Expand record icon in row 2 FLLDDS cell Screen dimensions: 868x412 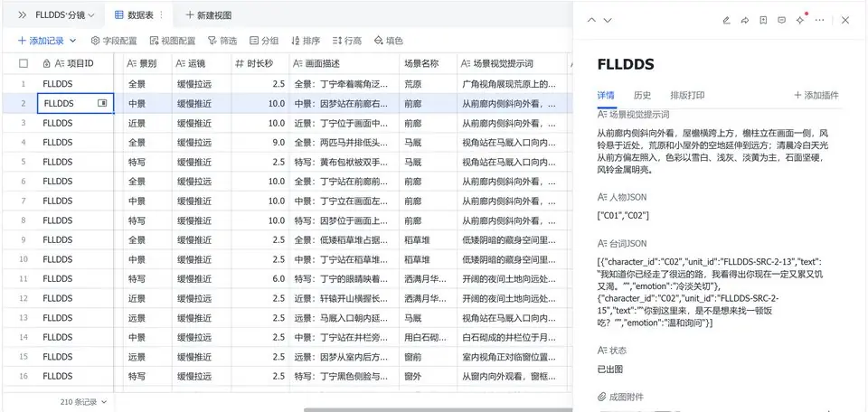(x=102, y=103)
